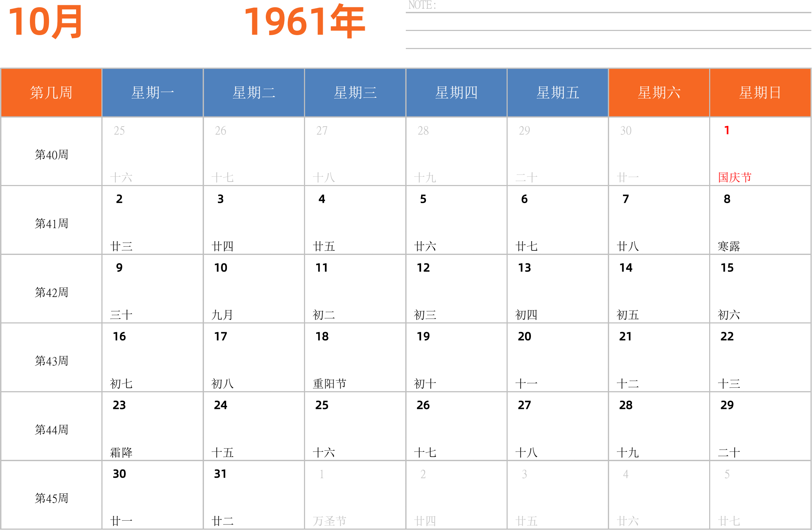
Task: Select date 14 in week 42
Action: [626, 268]
